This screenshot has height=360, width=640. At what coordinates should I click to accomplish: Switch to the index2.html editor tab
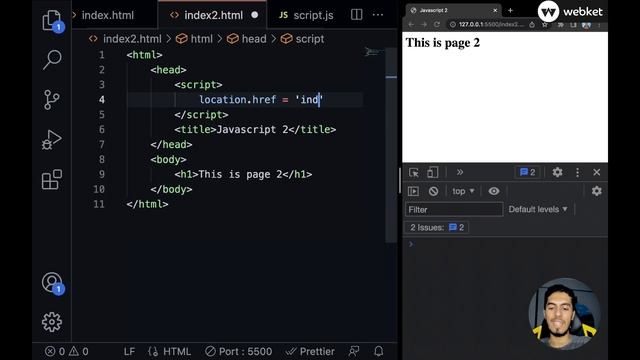pos(213,15)
